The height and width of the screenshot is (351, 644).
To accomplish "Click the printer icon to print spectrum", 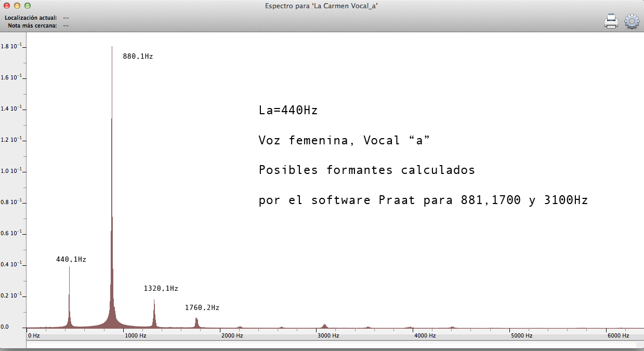I will click(611, 21).
